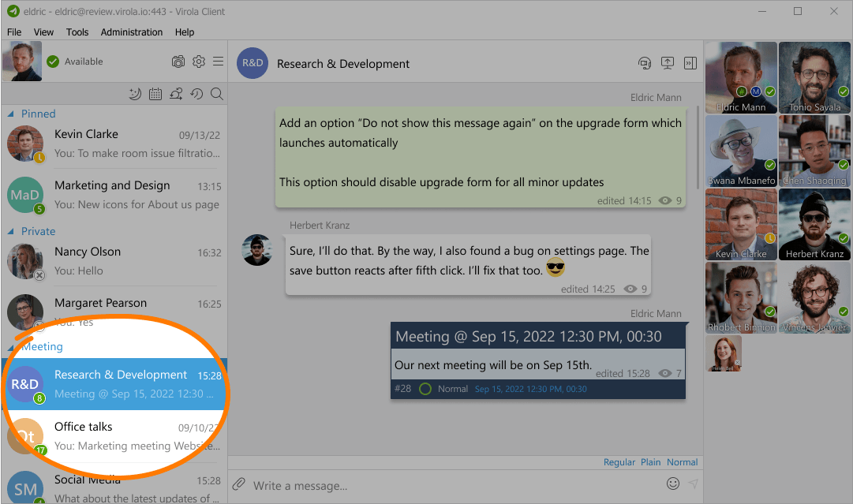Switch message format to Plain

(650, 462)
